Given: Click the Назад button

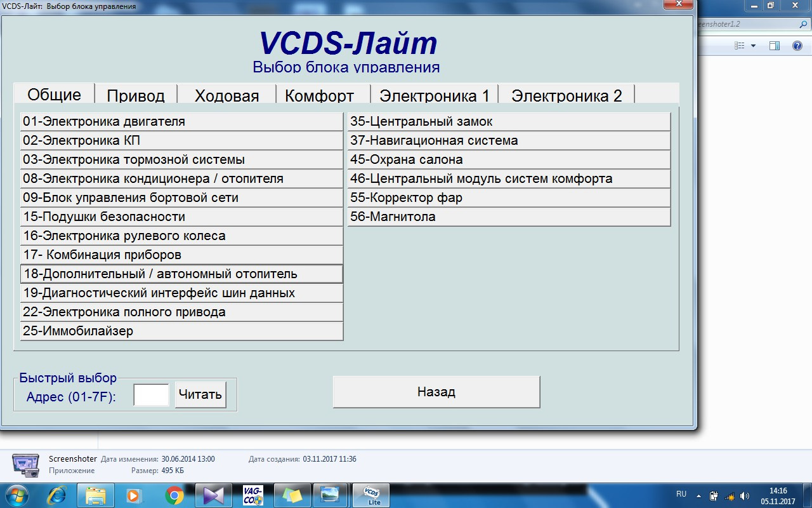Looking at the screenshot, I should tap(436, 392).
